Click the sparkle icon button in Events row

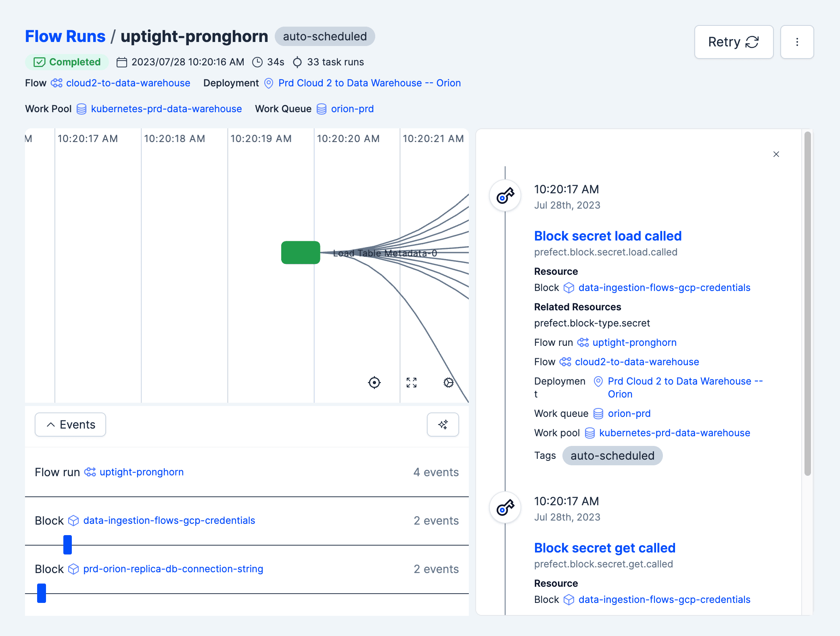point(443,424)
